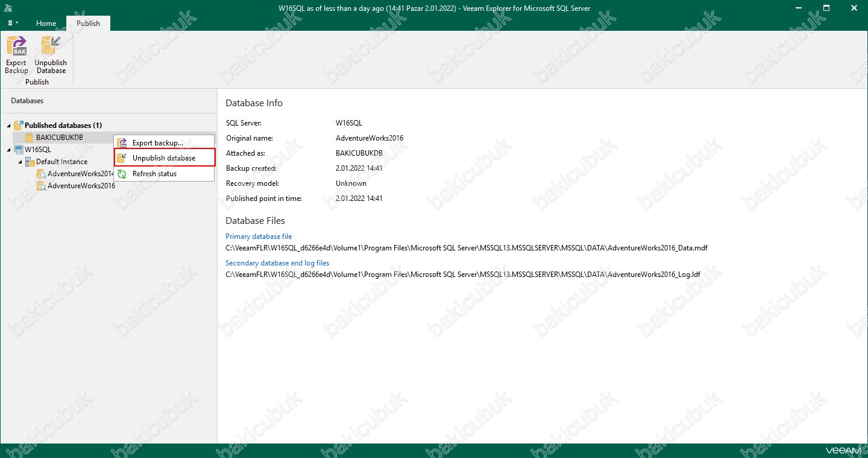Open the Secondary database and log files link
The image size is (868, 458).
277,263
